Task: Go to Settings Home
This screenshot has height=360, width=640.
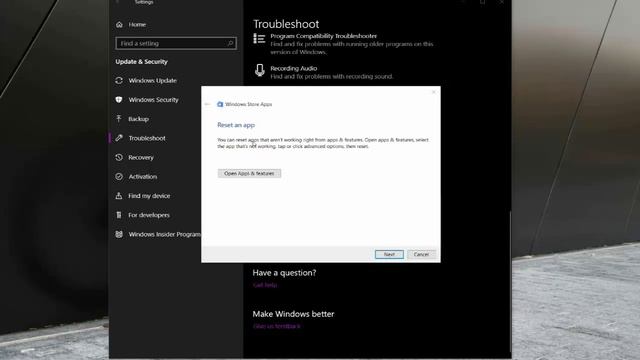Action: point(137,24)
